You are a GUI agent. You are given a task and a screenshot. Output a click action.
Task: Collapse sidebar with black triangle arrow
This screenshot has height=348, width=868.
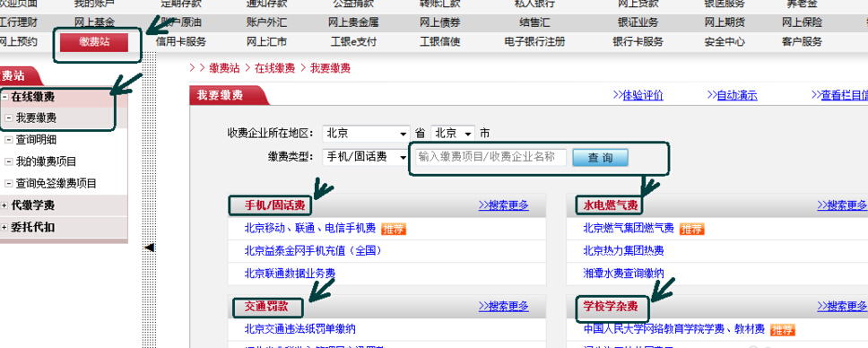[x=149, y=248]
